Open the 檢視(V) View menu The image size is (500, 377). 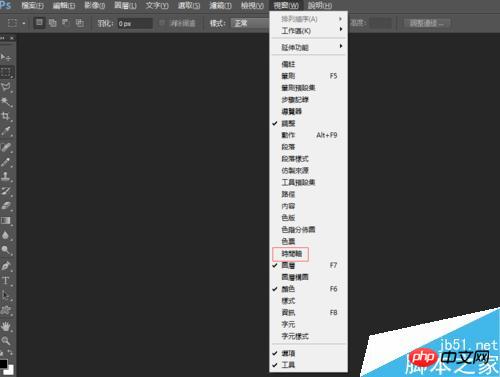point(252,5)
